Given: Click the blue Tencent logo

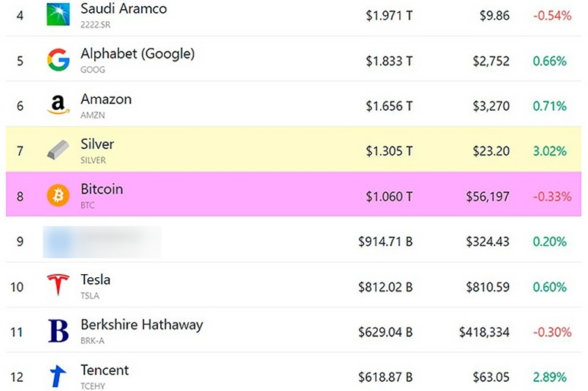Looking at the screenshot, I should click(58, 376).
